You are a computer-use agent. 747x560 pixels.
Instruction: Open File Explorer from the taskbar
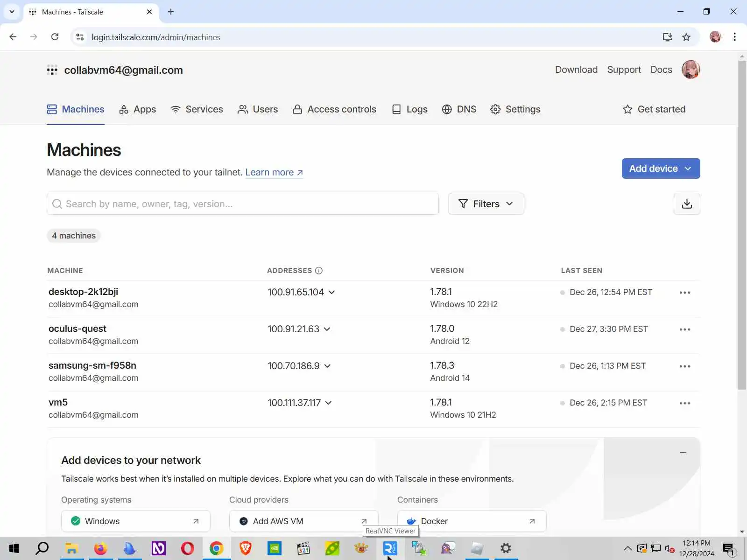[x=71, y=548]
